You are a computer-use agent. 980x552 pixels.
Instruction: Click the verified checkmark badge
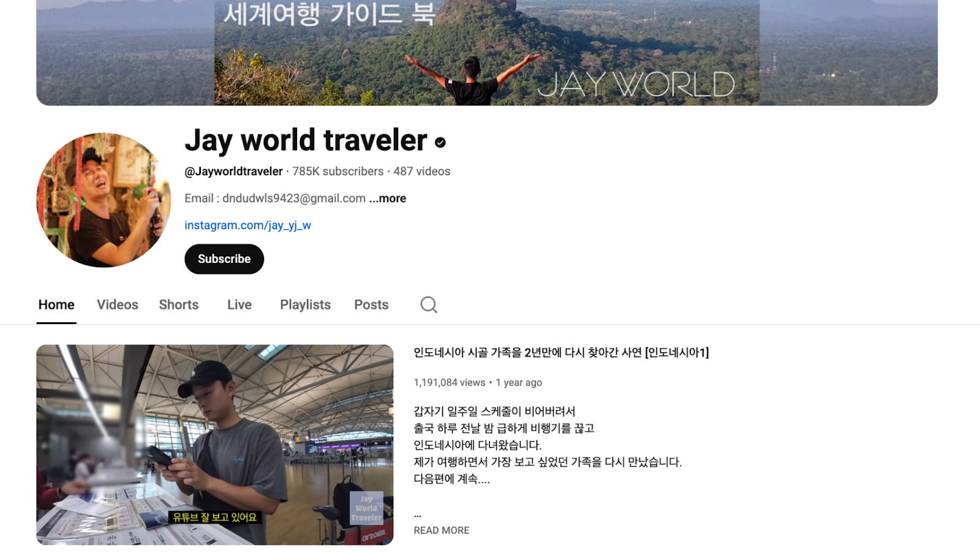pyautogui.click(x=440, y=142)
